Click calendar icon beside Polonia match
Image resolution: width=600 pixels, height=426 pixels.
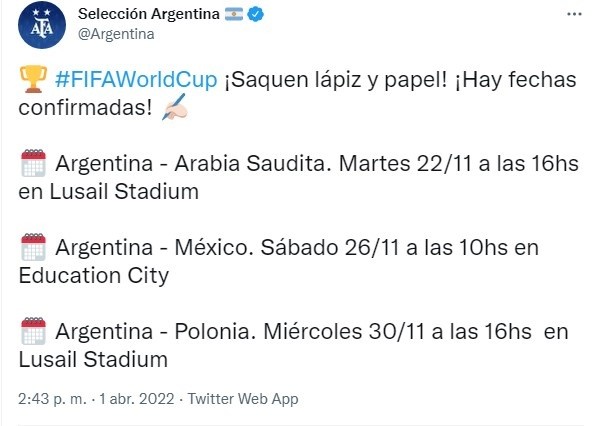coord(32,331)
